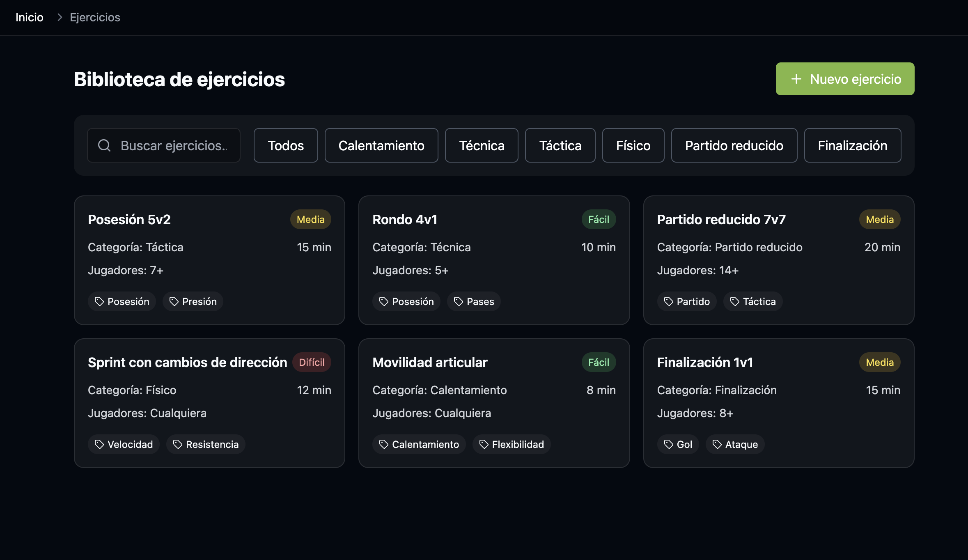Click the Flexibilidad tag icon

click(484, 444)
